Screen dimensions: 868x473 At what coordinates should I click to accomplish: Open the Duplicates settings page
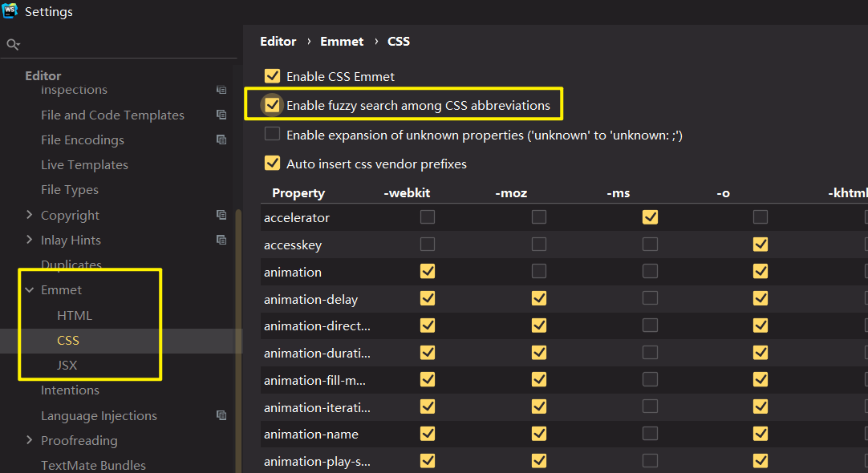pos(71,265)
